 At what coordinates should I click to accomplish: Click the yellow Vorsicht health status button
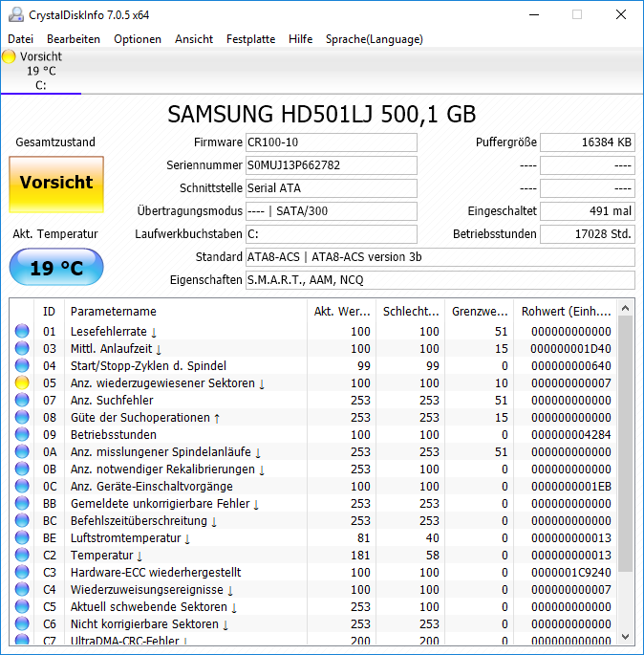pos(56,185)
